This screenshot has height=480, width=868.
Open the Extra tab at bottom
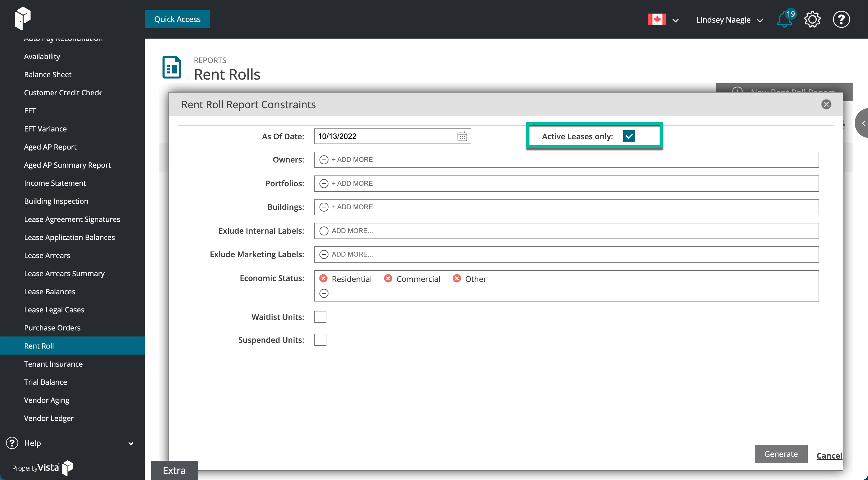pyautogui.click(x=174, y=470)
